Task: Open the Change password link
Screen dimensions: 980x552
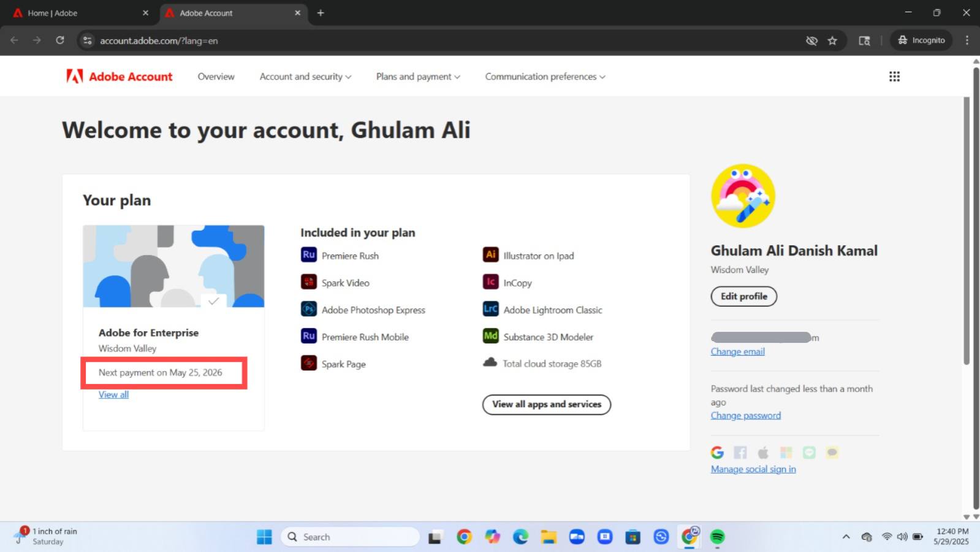Action: coord(745,415)
